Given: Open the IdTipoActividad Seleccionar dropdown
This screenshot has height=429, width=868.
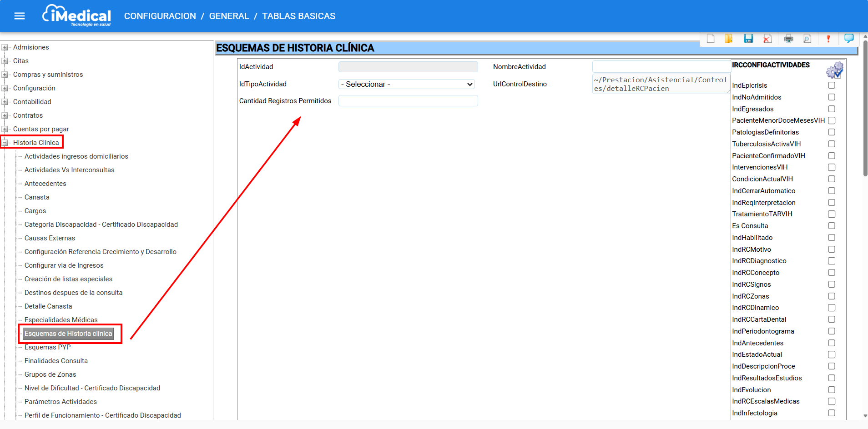Looking at the screenshot, I should click(407, 84).
